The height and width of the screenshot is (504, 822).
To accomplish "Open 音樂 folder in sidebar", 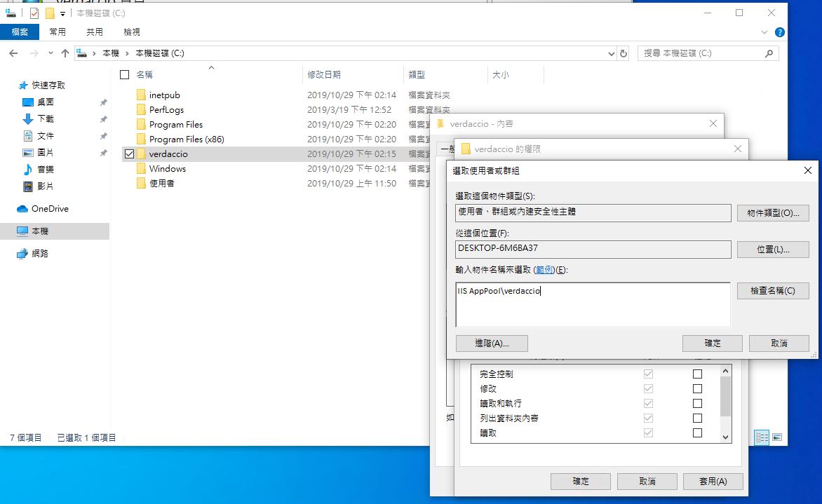I will click(45, 169).
